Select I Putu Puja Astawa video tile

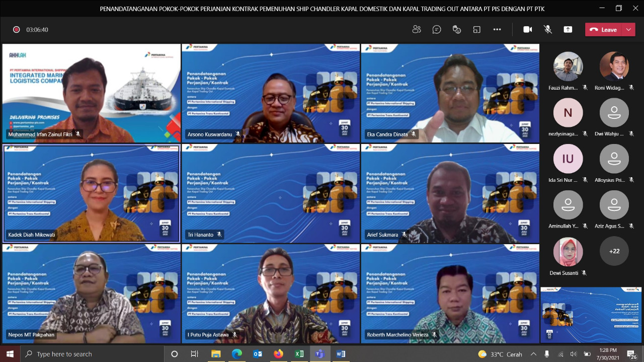click(x=271, y=294)
